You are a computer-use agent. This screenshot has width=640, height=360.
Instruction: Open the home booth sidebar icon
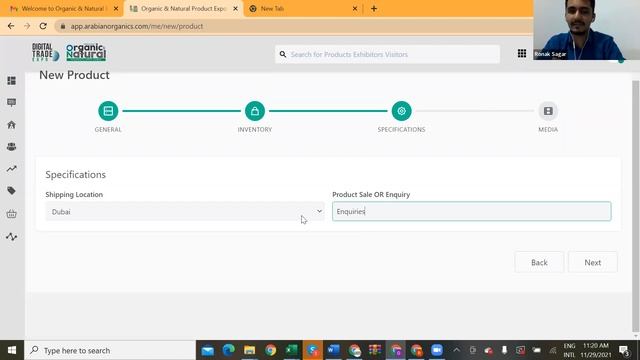(x=11, y=124)
